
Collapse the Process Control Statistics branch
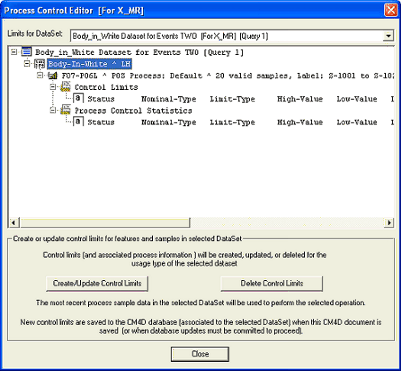(x=53, y=110)
